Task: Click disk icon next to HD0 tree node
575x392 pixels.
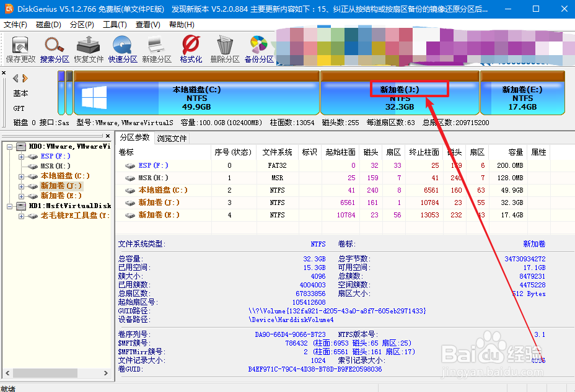Action: pyautogui.click(x=21, y=147)
